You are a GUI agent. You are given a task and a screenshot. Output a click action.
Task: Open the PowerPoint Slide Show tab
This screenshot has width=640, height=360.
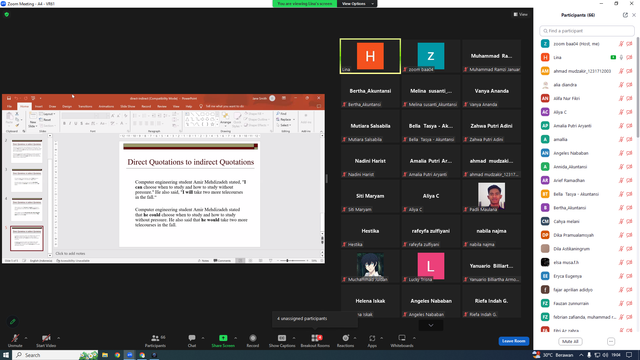point(128,106)
